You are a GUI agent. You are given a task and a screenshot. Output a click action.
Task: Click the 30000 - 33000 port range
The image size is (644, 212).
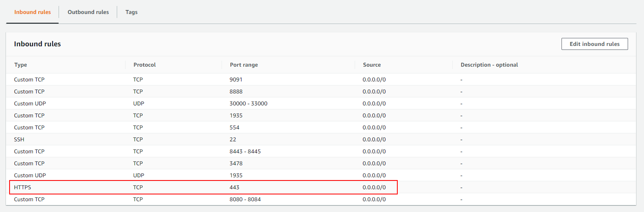click(248, 103)
